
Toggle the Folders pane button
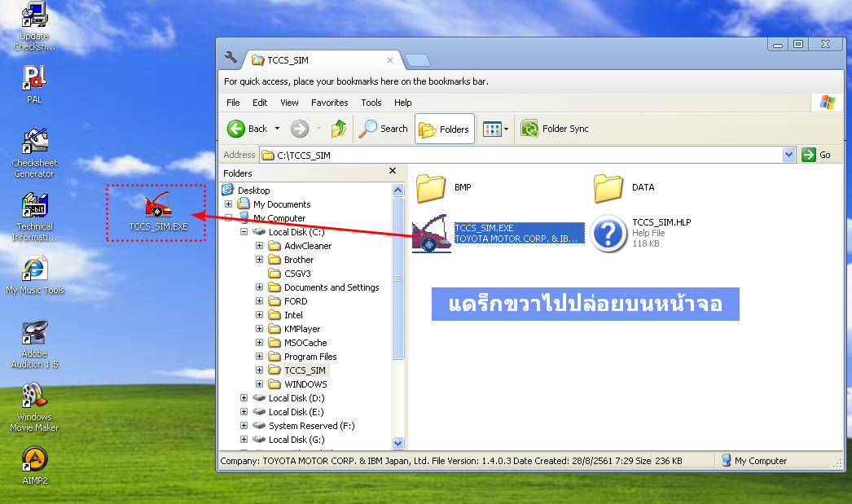pyautogui.click(x=445, y=129)
